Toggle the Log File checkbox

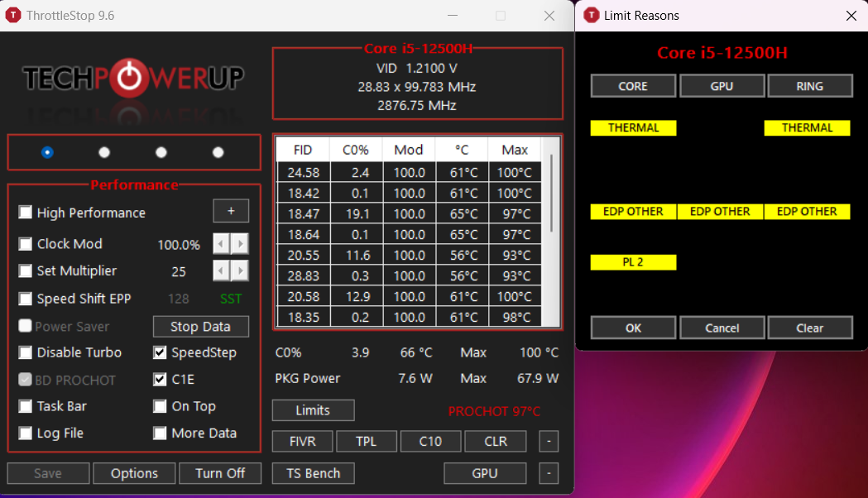click(x=25, y=433)
